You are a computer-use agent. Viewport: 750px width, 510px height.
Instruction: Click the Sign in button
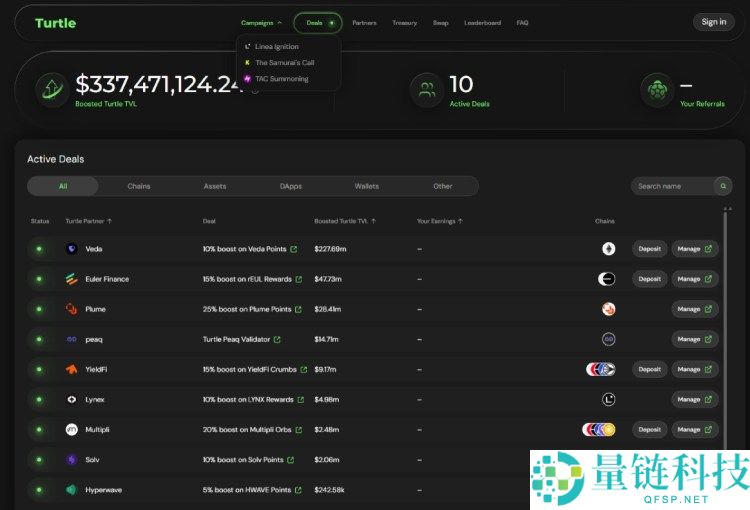(x=713, y=22)
